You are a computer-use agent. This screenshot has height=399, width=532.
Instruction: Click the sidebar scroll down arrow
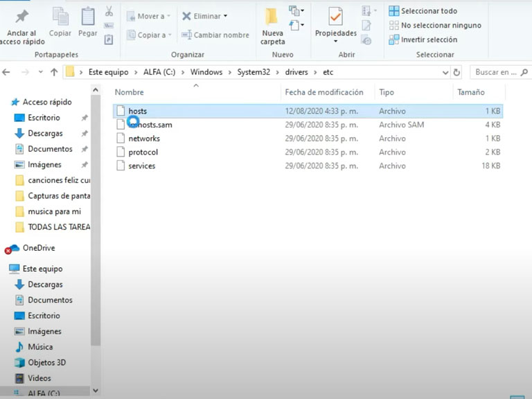(x=96, y=391)
